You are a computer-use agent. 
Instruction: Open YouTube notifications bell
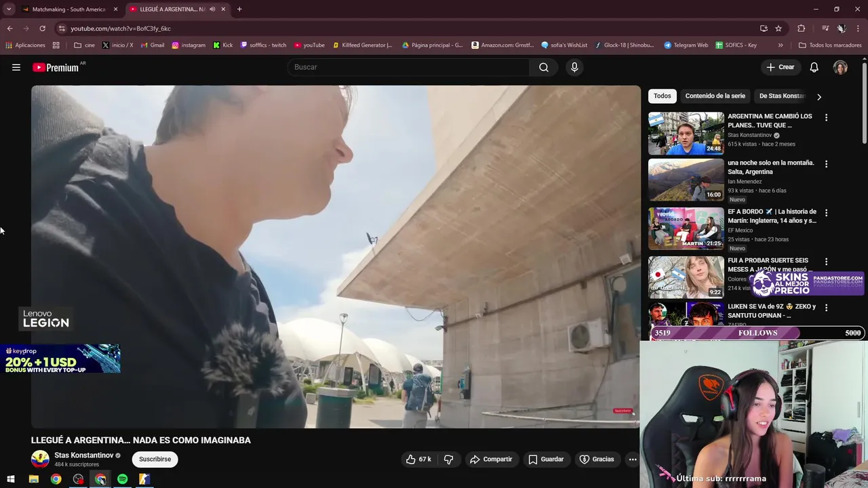(814, 67)
